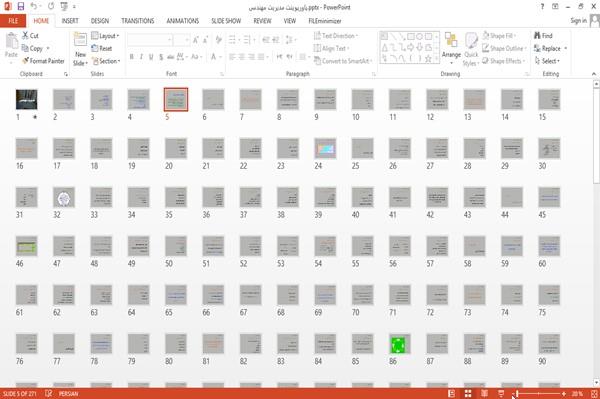Insert a New Slide

[x=80, y=49]
